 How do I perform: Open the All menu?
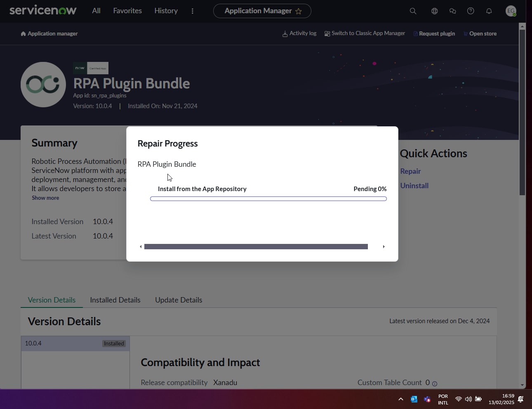pyautogui.click(x=96, y=11)
